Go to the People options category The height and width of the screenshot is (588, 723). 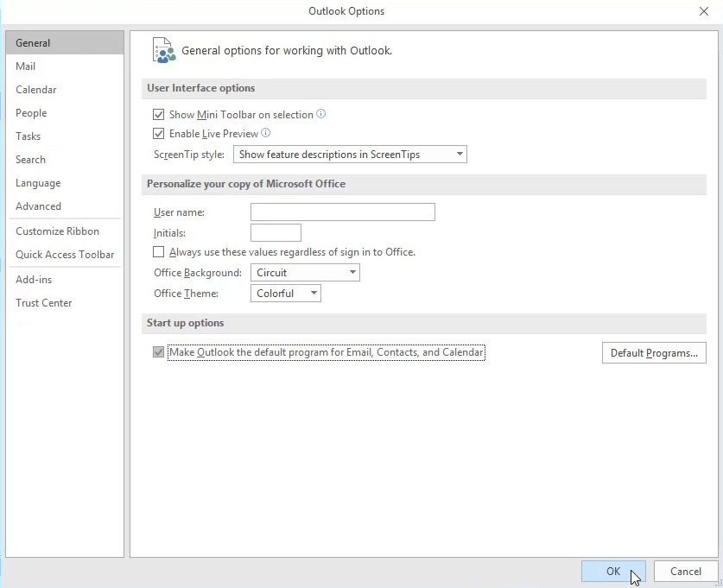[65, 113]
